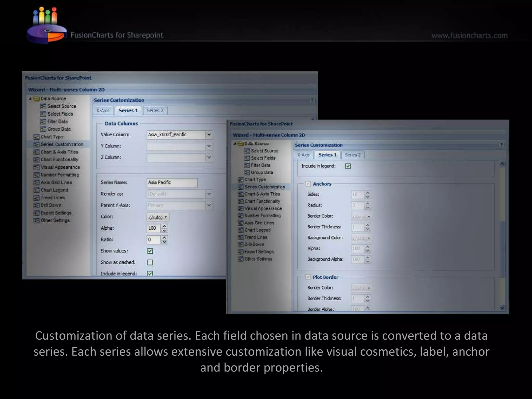Viewport: 532px width, 399px height.
Task: Click Select Fields page icon in left window
Action: coord(43,114)
